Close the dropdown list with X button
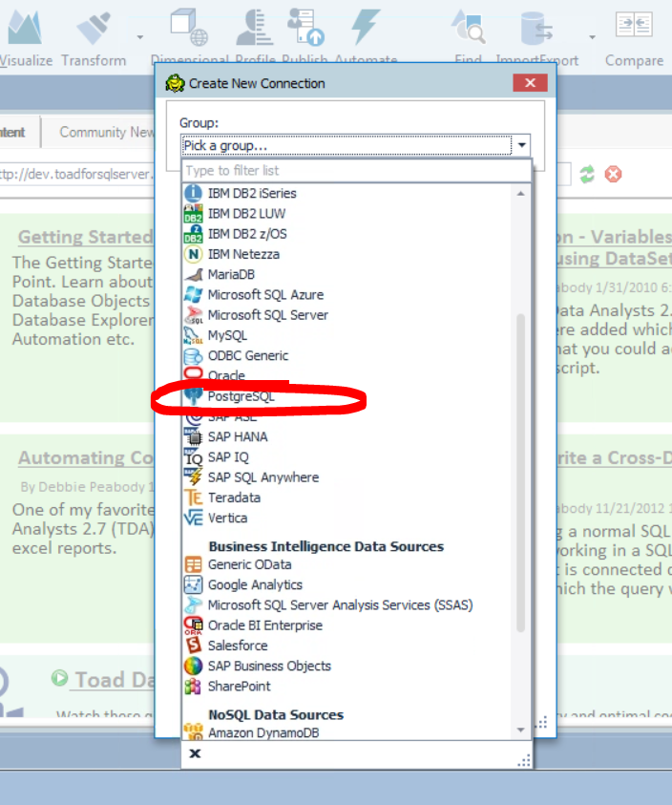Screen dimensions: 672x805 [x=195, y=753]
